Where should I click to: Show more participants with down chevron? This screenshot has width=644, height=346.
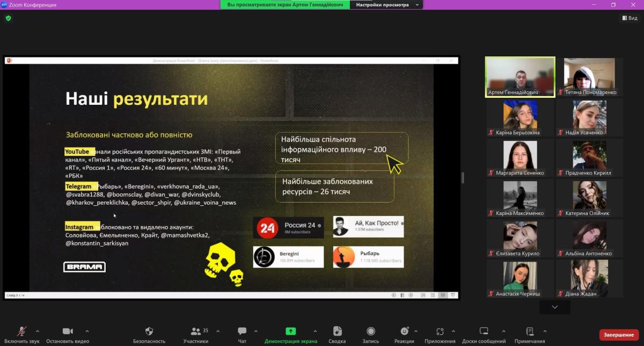point(554,307)
